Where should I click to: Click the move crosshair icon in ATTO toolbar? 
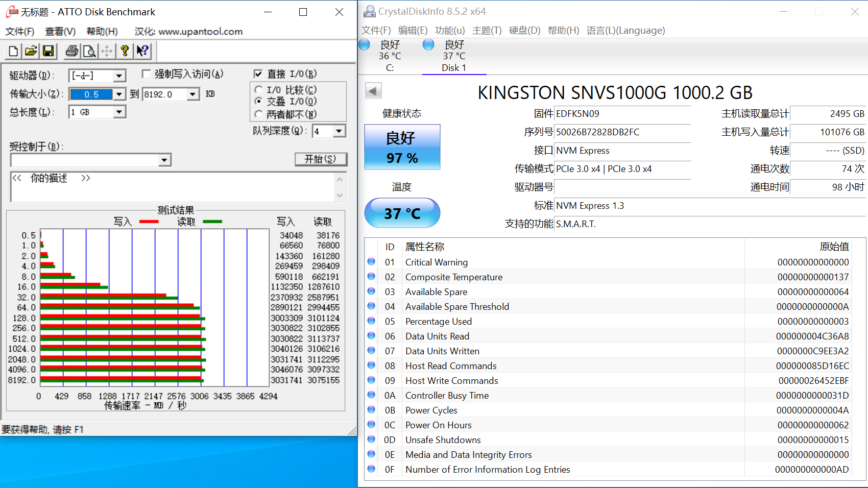[x=107, y=51]
